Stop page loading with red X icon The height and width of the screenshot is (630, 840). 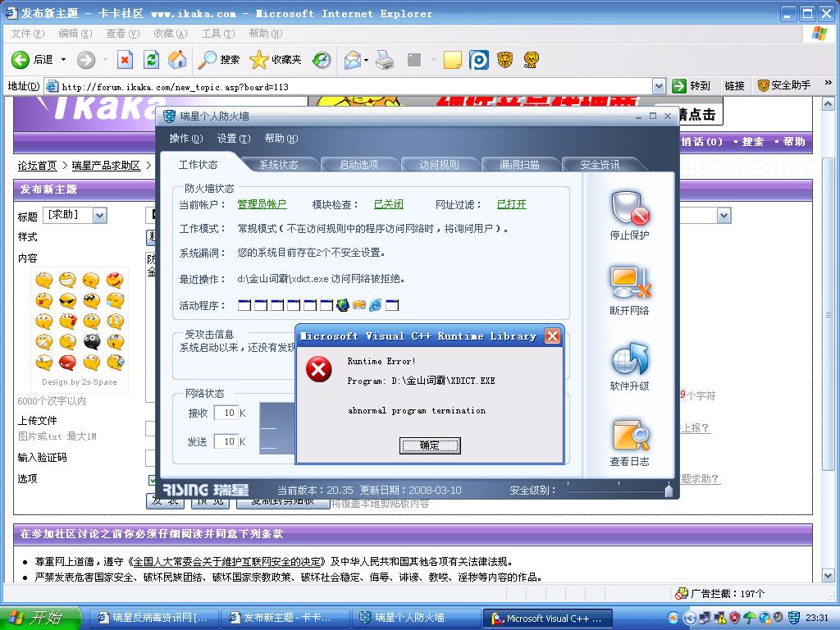125,59
